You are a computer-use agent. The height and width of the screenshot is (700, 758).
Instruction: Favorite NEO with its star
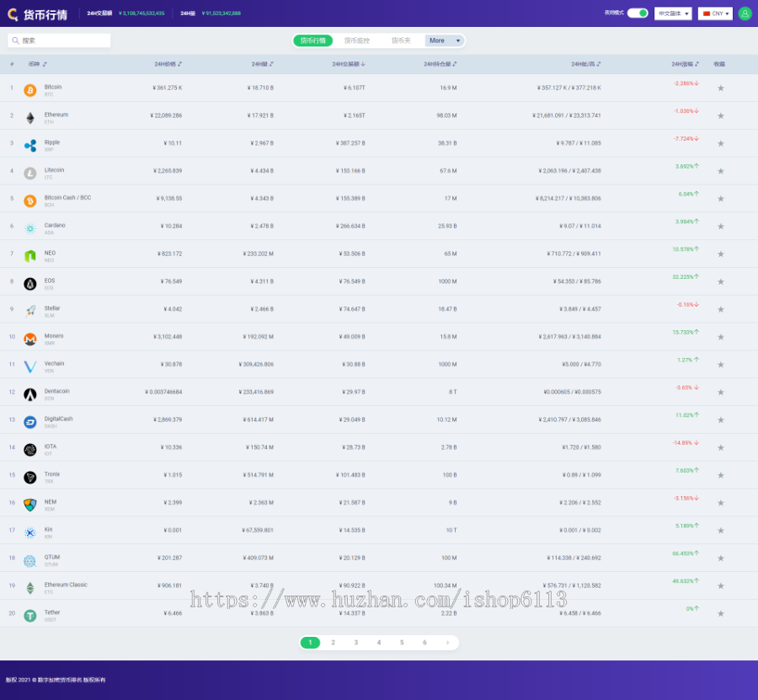(x=720, y=254)
